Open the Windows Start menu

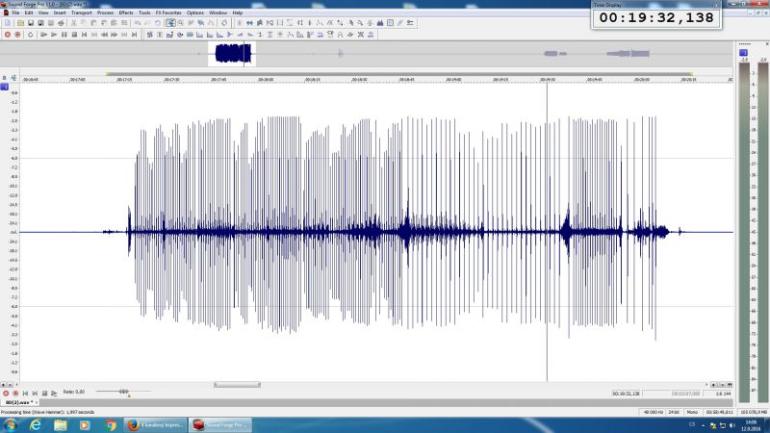coord(10,425)
